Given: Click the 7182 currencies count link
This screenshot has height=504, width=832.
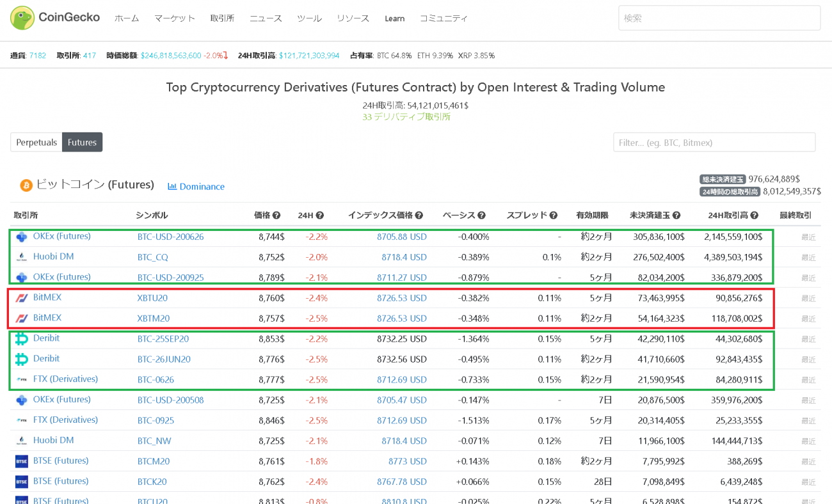Looking at the screenshot, I should click(x=38, y=56).
